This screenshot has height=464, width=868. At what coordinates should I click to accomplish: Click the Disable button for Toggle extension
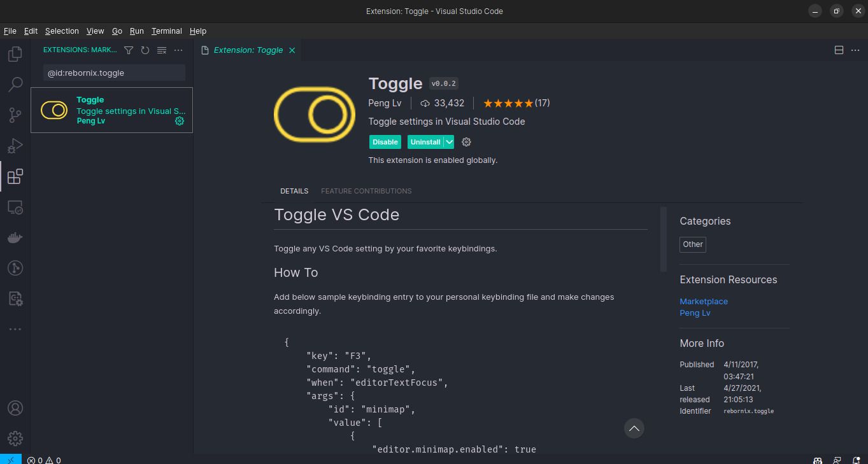pos(385,142)
